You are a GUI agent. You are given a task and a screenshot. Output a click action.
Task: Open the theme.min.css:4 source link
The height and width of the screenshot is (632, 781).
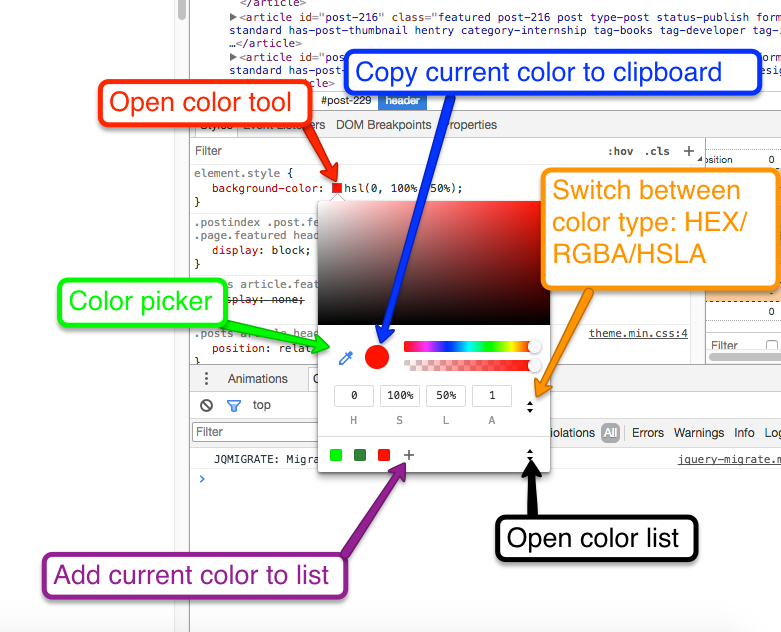point(638,333)
